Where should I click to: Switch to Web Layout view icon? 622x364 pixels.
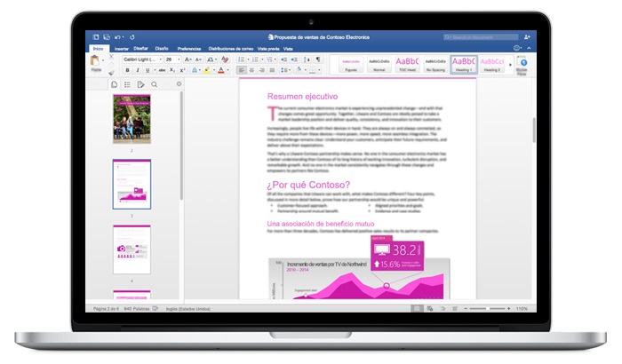coord(429,308)
